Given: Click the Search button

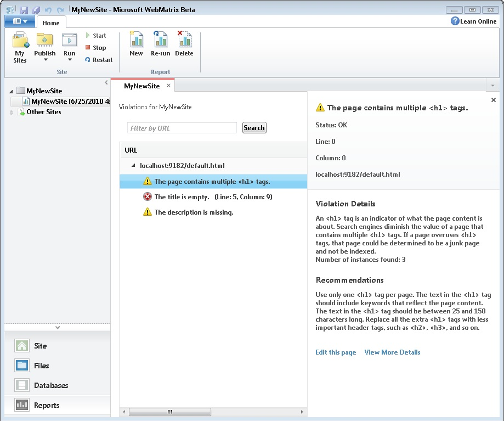Looking at the screenshot, I should 254,128.
